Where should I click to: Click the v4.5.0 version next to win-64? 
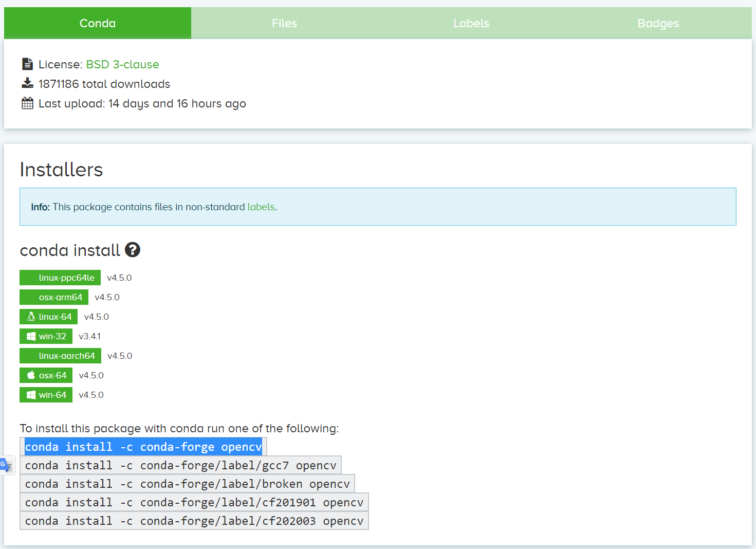pos(91,395)
